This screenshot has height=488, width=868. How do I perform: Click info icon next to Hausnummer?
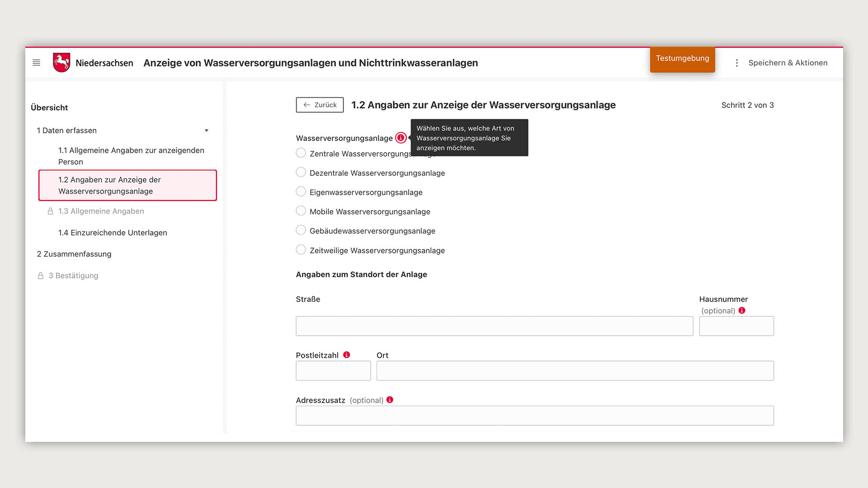742,310
